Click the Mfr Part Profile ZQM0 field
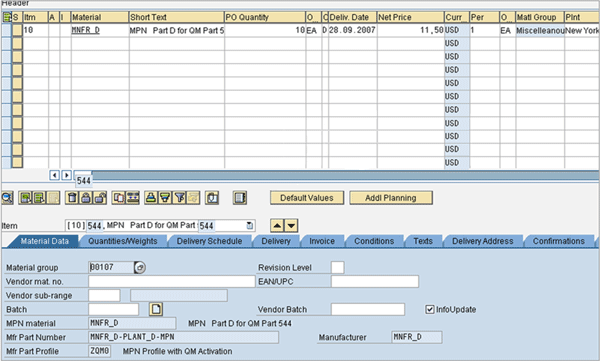The height and width of the screenshot is (361, 600). tap(99, 351)
